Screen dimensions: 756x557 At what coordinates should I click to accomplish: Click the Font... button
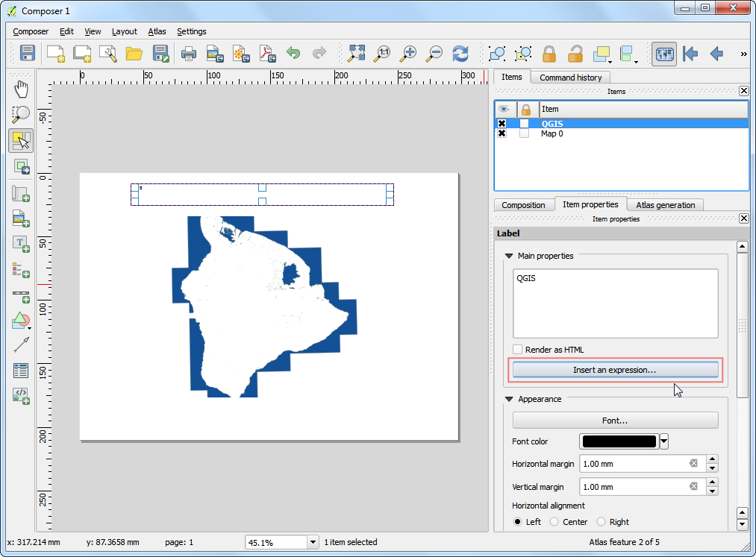click(615, 421)
